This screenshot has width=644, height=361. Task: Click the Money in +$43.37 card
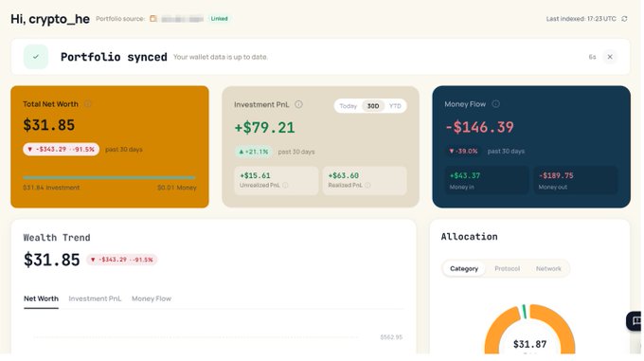[487, 180]
